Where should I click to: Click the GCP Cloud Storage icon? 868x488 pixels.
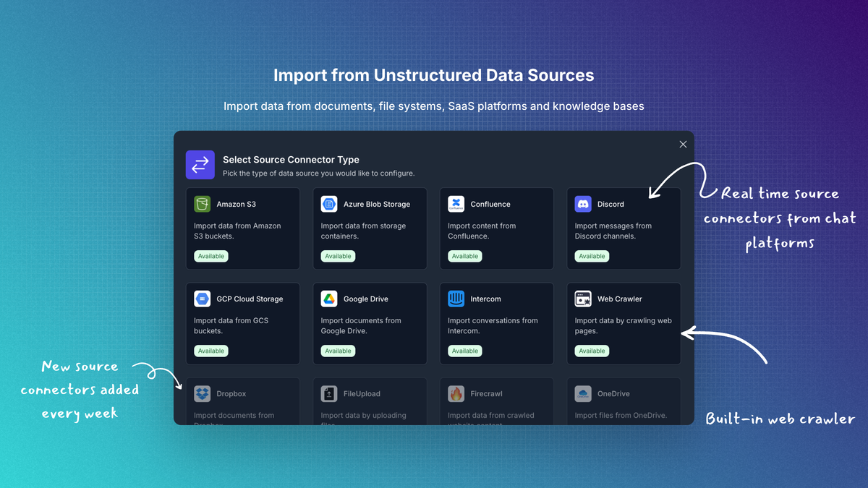(x=203, y=299)
